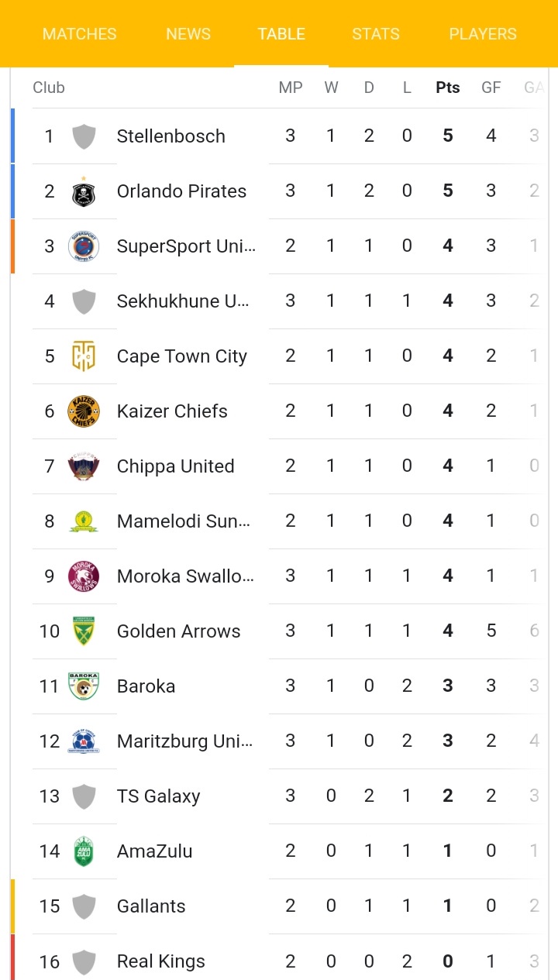
Task: Click the Baroka club logo
Action: pos(84,686)
